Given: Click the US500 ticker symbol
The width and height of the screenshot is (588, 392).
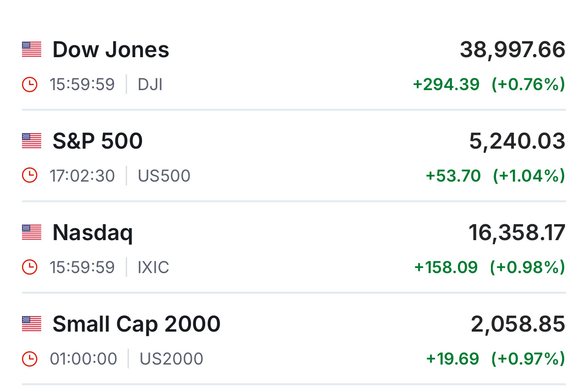Looking at the screenshot, I should tap(164, 176).
